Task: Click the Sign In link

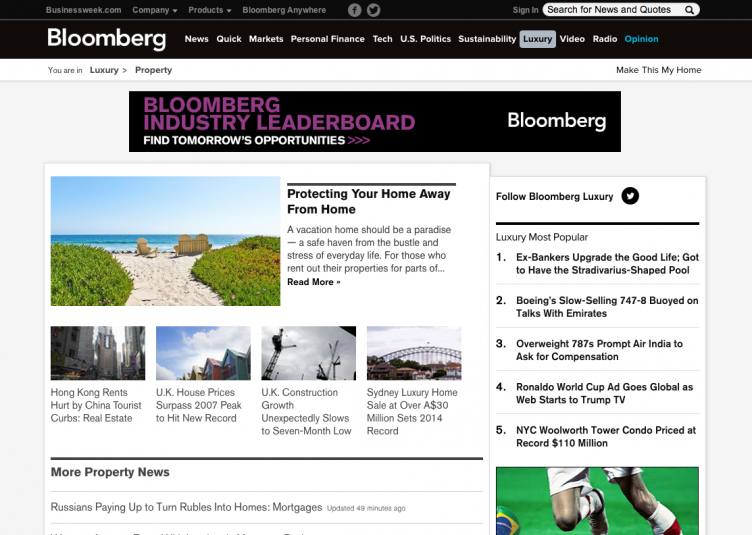Action: click(525, 10)
